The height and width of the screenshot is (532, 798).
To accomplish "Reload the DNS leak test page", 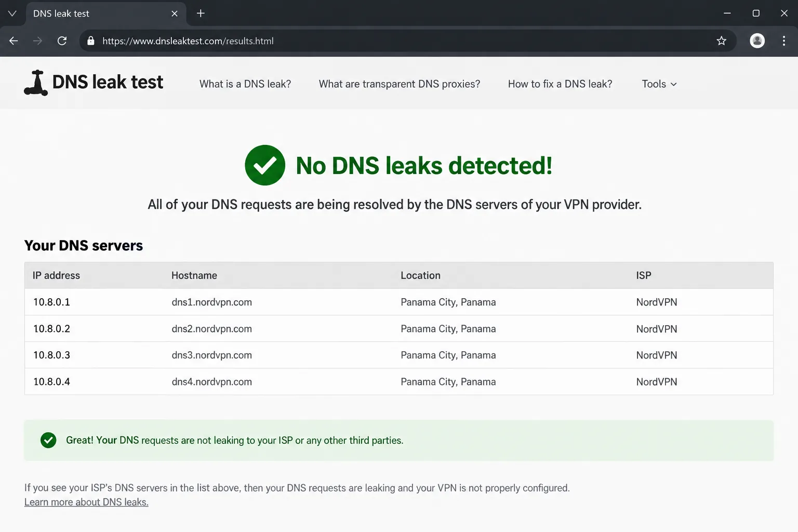I will coord(62,41).
